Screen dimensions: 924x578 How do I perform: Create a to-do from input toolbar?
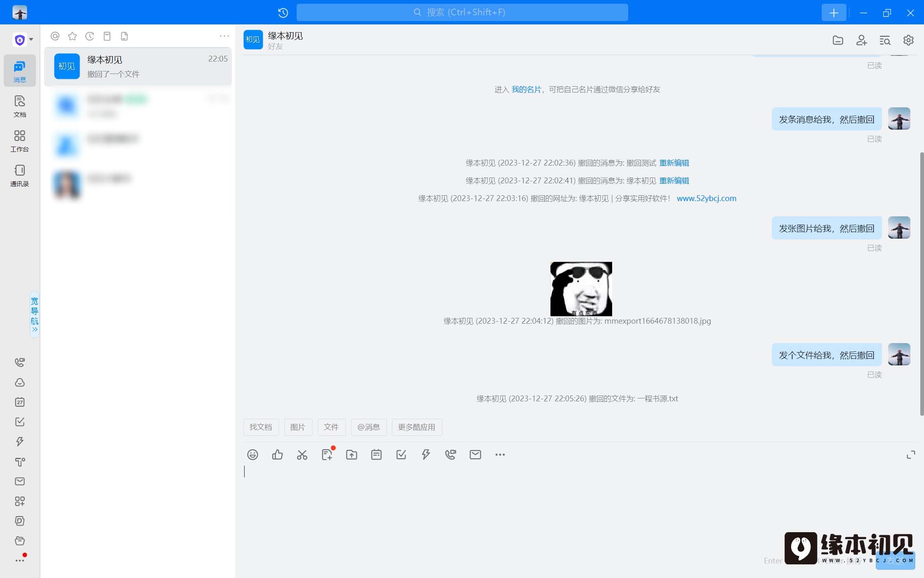point(401,455)
